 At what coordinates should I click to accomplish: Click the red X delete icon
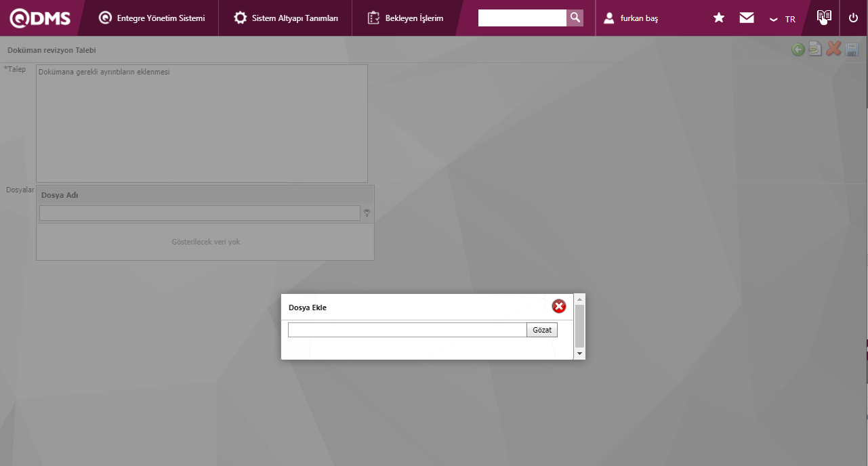834,49
